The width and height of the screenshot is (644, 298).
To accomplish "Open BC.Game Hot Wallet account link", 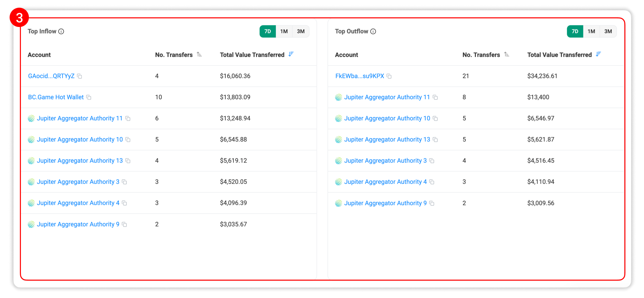I will coord(56,97).
